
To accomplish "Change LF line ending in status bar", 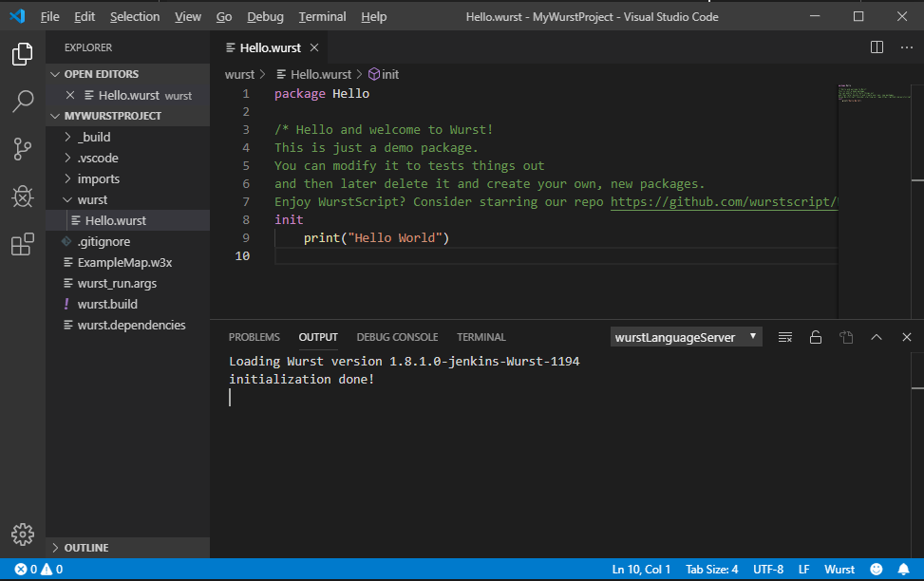I will tap(803, 570).
